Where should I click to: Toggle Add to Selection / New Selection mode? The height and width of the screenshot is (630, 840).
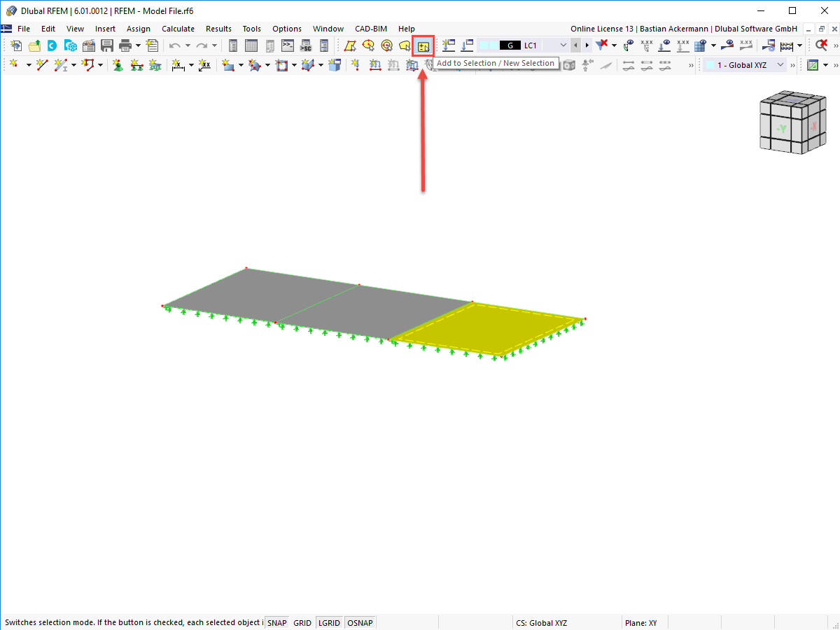tap(423, 45)
